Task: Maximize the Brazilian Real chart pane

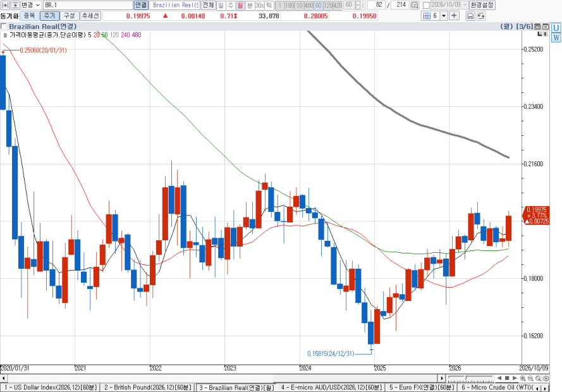Action: (x=537, y=27)
